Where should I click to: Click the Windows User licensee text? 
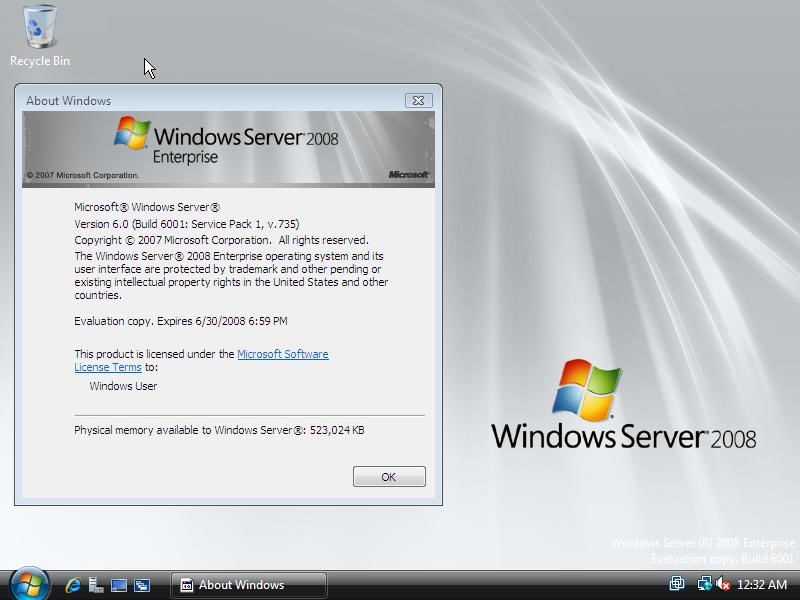[123, 386]
